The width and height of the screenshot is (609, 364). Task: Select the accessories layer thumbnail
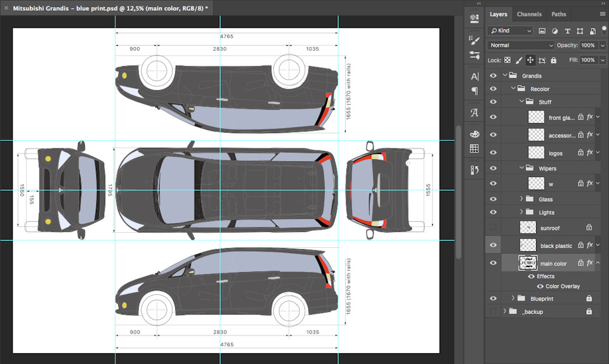click(x=536, y=134)
